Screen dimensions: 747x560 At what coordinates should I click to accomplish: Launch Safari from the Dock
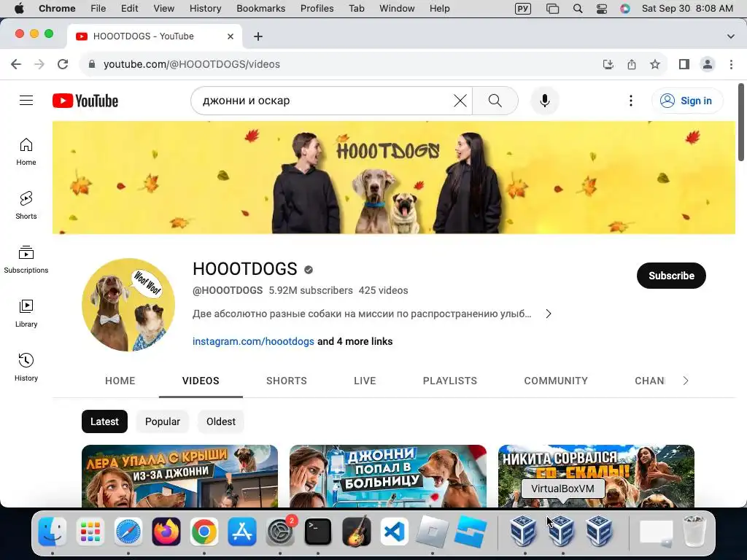tap(128, 532)
